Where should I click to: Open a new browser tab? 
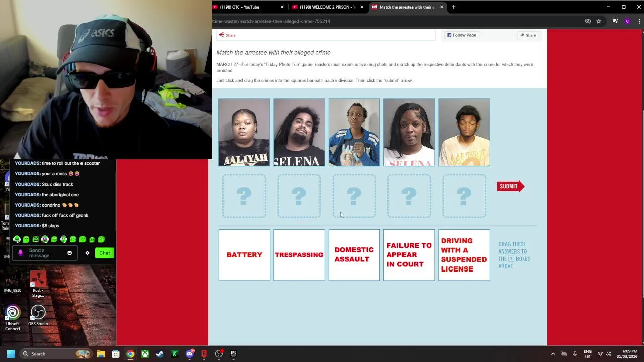click(453, 7)
